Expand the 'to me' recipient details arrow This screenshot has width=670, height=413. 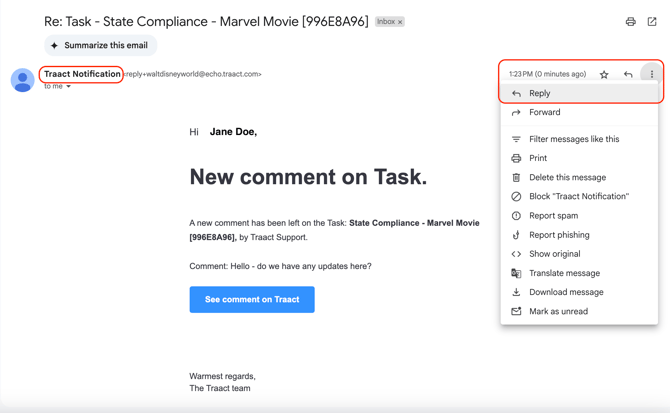point(68,86)
